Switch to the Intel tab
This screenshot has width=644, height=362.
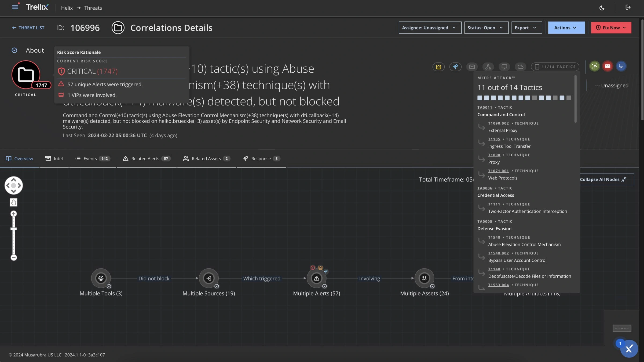(54, 158)
